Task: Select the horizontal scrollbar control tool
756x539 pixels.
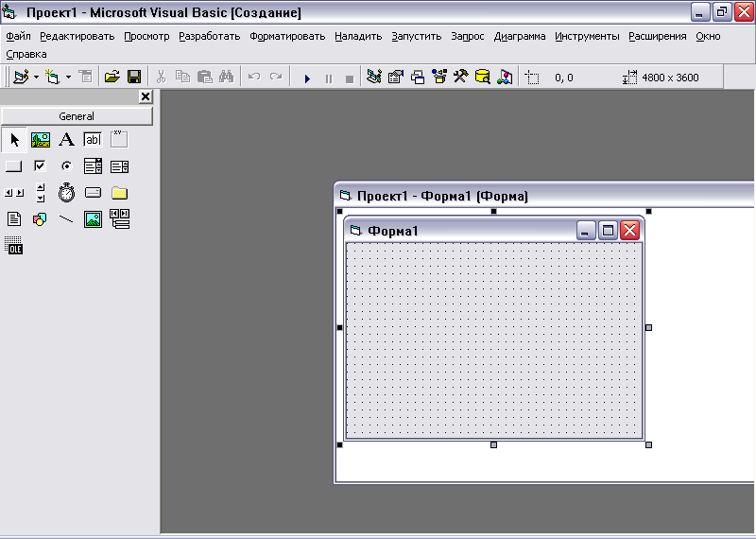Action: [x=13, y=193]
